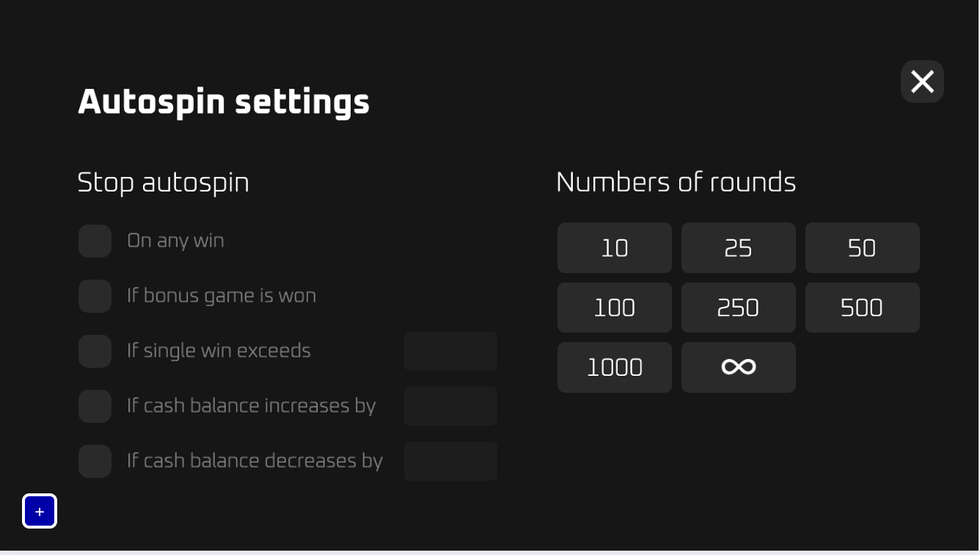Set number of rounds to 100
Image resolution: width=980 pixels, height=555 pixels.
[614, 308]
